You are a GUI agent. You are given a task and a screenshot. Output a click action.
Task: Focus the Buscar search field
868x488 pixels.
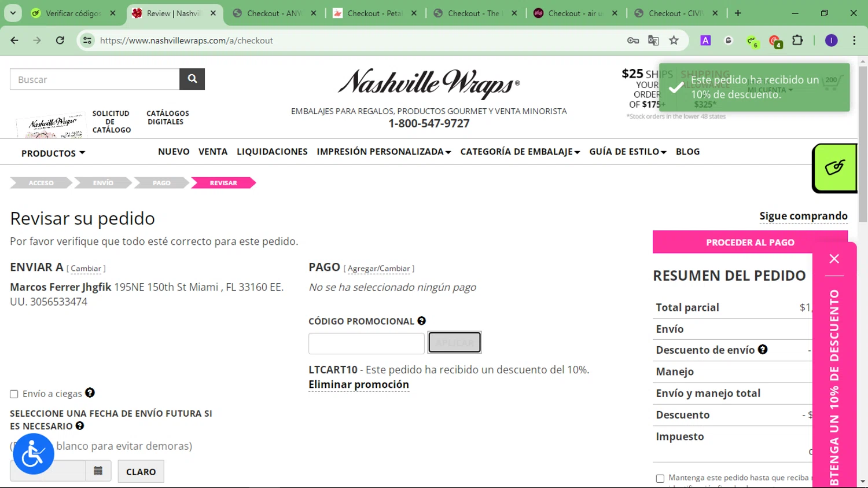pos(95,79)
